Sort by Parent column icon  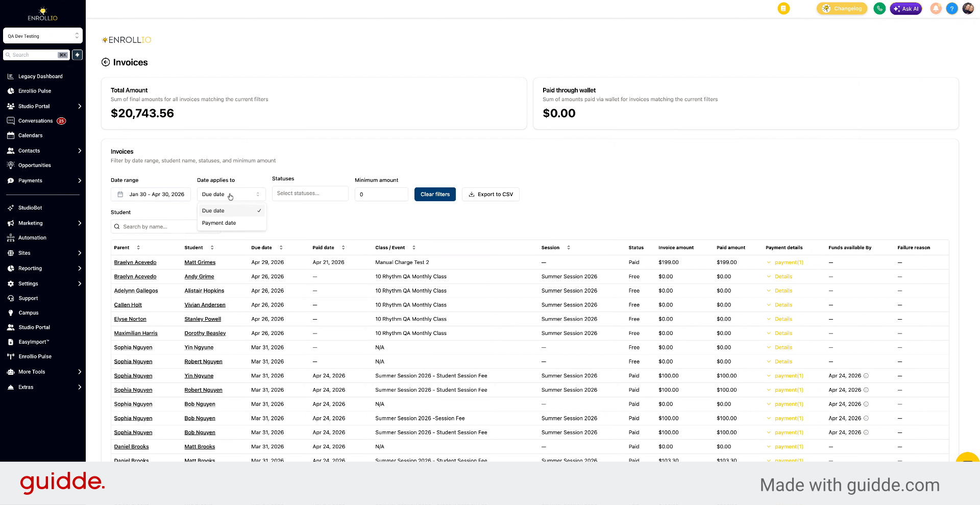138,248
